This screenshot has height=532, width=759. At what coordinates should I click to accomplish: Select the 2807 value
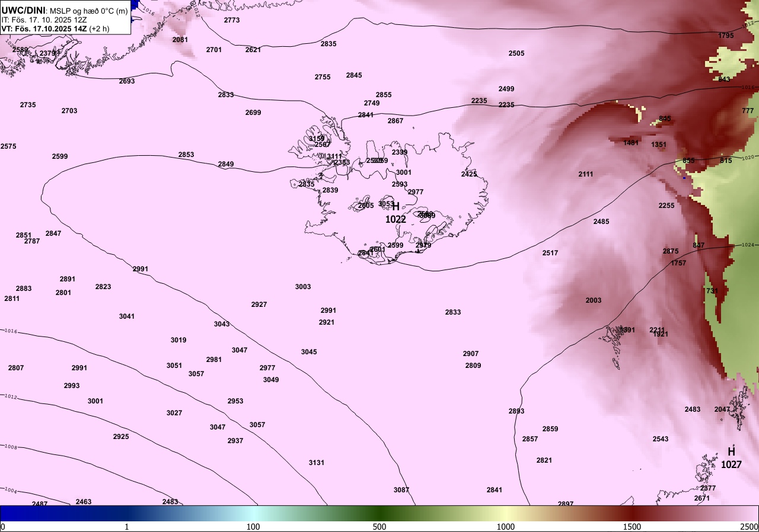[16, 368]
